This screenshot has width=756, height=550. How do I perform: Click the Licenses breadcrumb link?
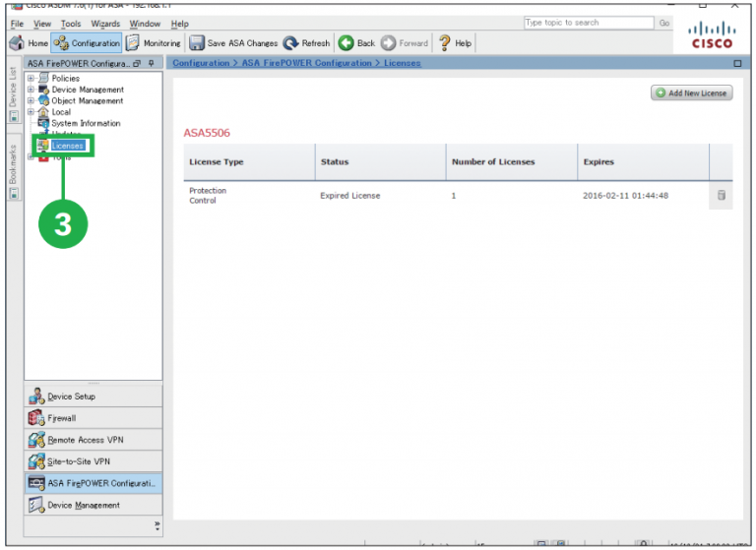(402, 63)
